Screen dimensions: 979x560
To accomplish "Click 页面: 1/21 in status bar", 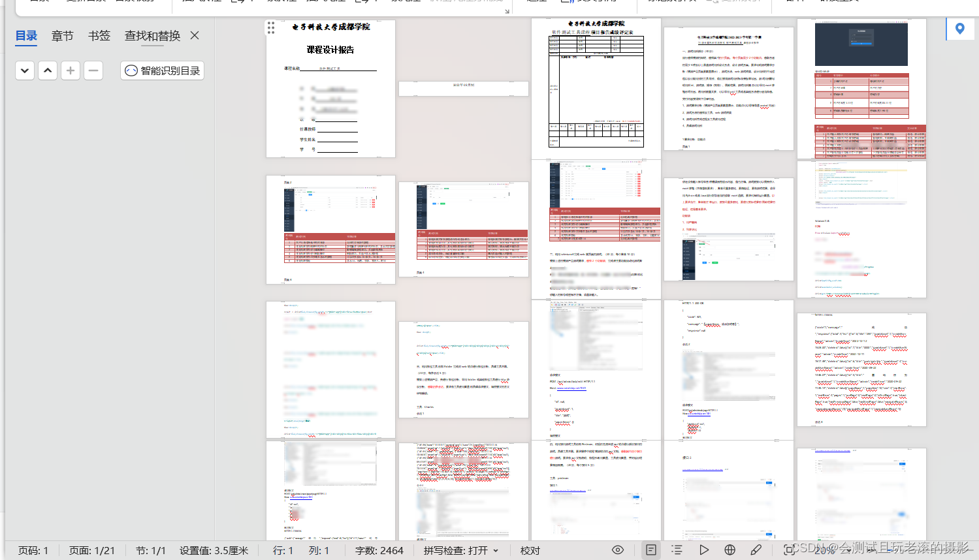I will point(92,550).
